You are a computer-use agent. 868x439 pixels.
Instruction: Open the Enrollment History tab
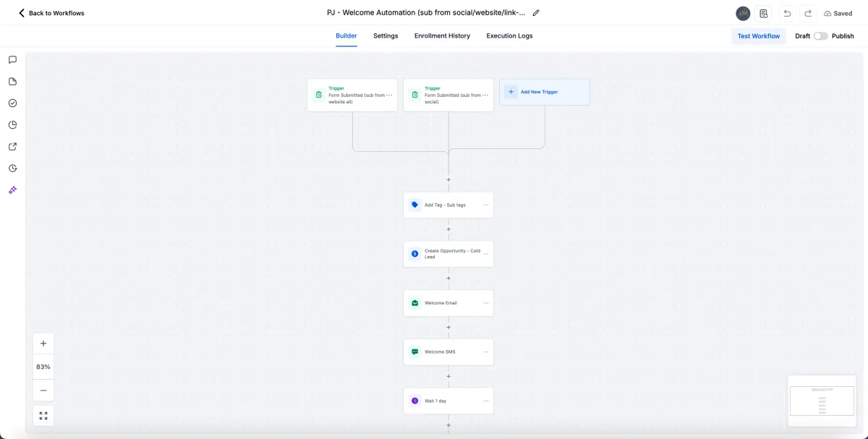(x=442, y=36)
